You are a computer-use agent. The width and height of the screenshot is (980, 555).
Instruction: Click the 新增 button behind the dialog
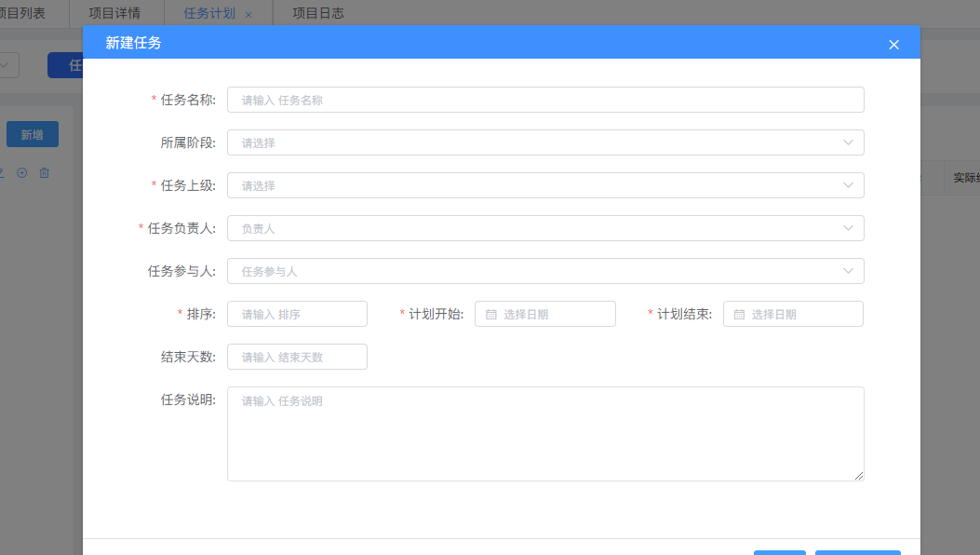[x=33, y=134]
